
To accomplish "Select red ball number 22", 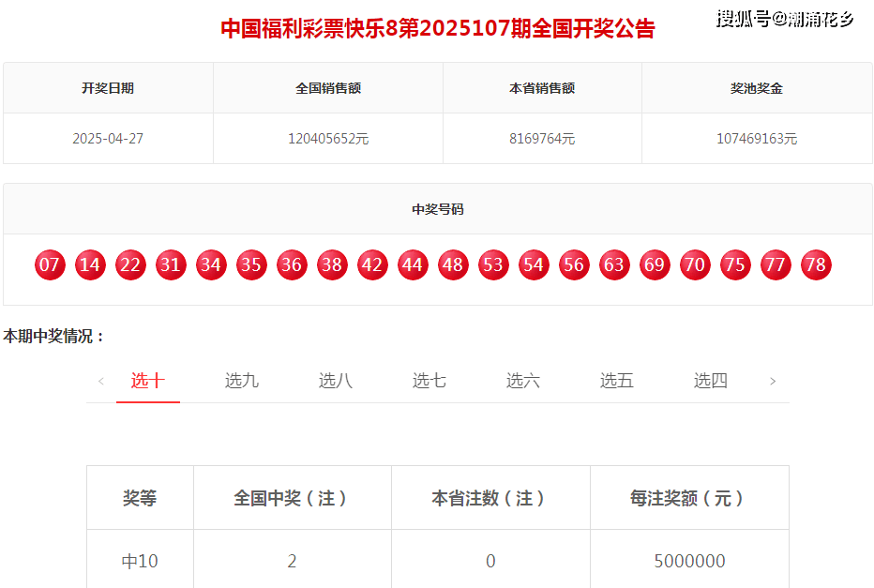I will pyautogui.click(x=130, y=264).
